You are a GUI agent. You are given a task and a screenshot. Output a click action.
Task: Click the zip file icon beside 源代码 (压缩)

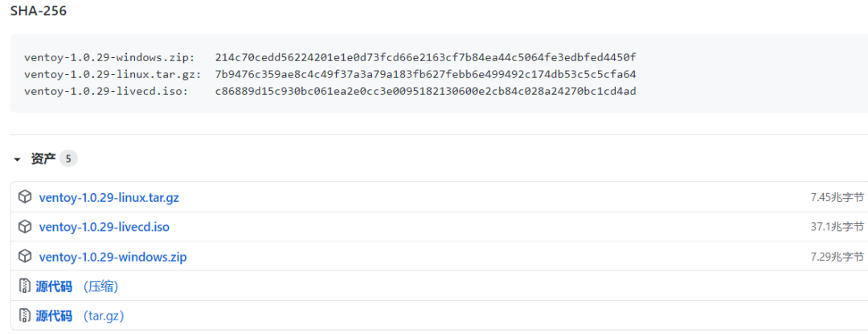coord(25,287)
